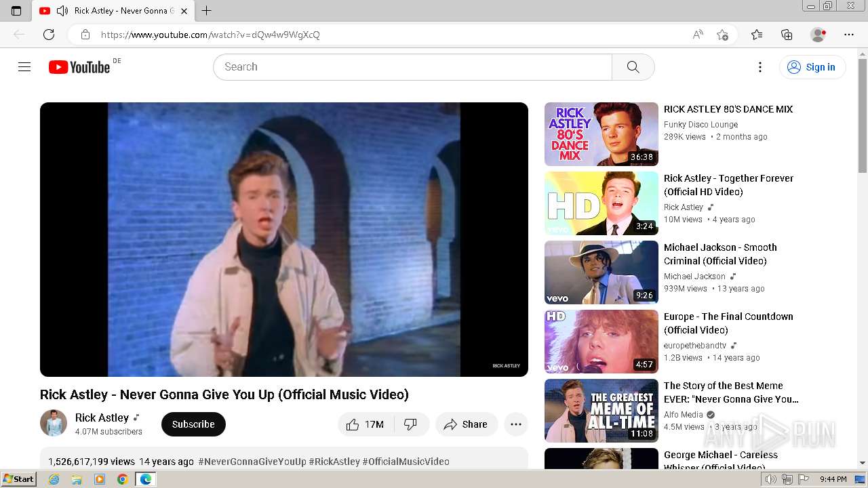Viewport: 868px width, 488px height.
Task: Open the #OfficialMusicVideo hashtag
Action: [x=406, y=462]
